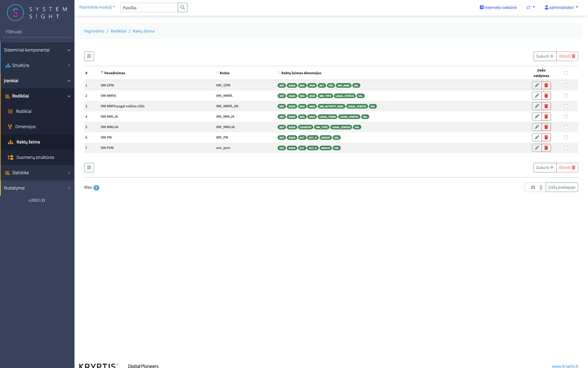Click the top Ištrinti button
This screenshot has height=368, width=588.
click(x=567, y=56)
